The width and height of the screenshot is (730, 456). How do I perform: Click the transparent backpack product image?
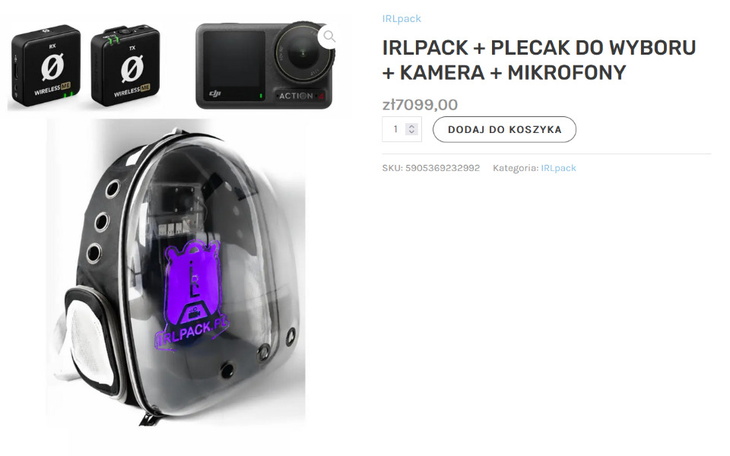[x=177, y=272]
